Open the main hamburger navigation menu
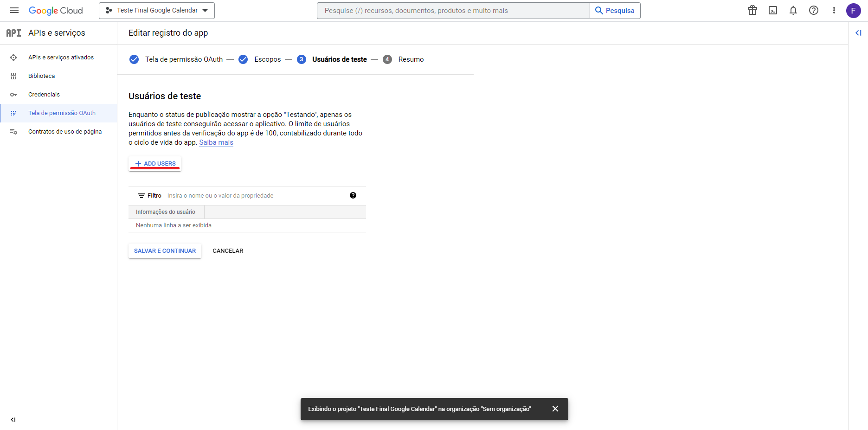868x430 pixels. tap(14, 10)
